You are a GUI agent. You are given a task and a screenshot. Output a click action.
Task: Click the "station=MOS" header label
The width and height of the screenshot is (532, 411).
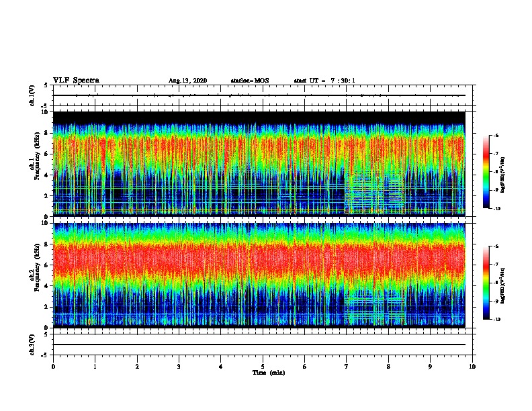point(250,81)
